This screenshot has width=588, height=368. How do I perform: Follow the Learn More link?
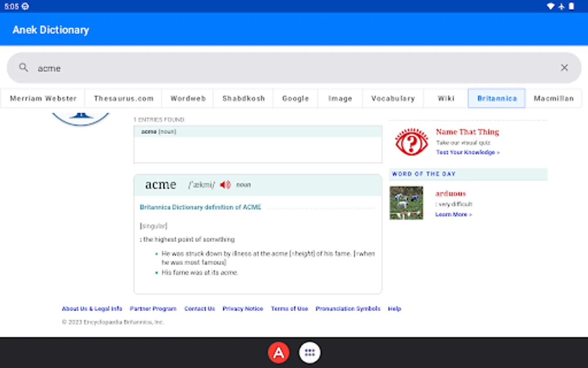(x=453, y=214)
